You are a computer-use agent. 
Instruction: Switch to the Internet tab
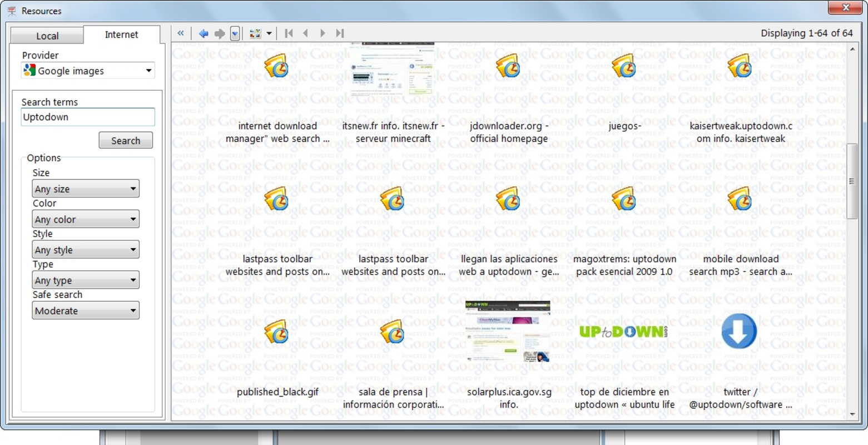tap(121, 34)
